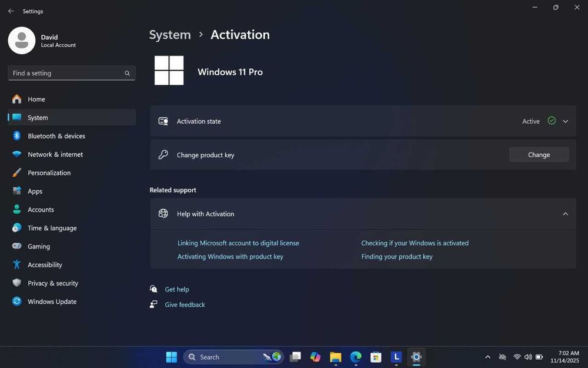
Task: Click the Give feedback link
Action: click(x=185, y=304)
